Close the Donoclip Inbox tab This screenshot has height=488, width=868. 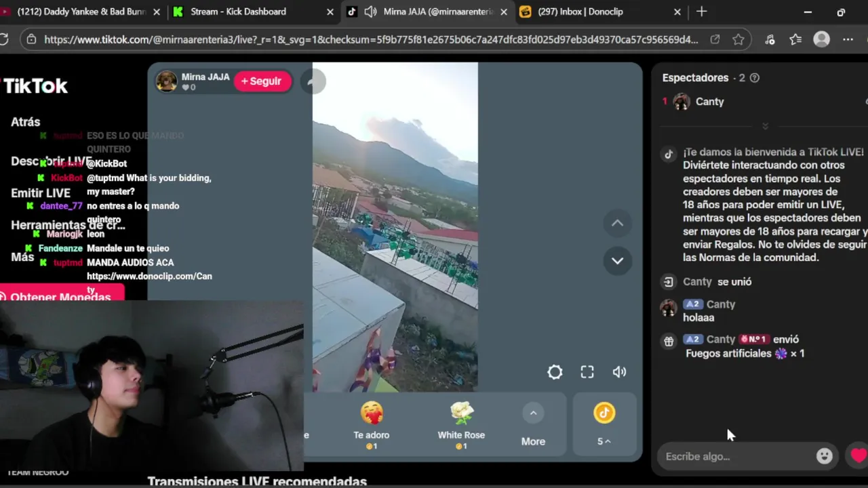click(677, 12)
